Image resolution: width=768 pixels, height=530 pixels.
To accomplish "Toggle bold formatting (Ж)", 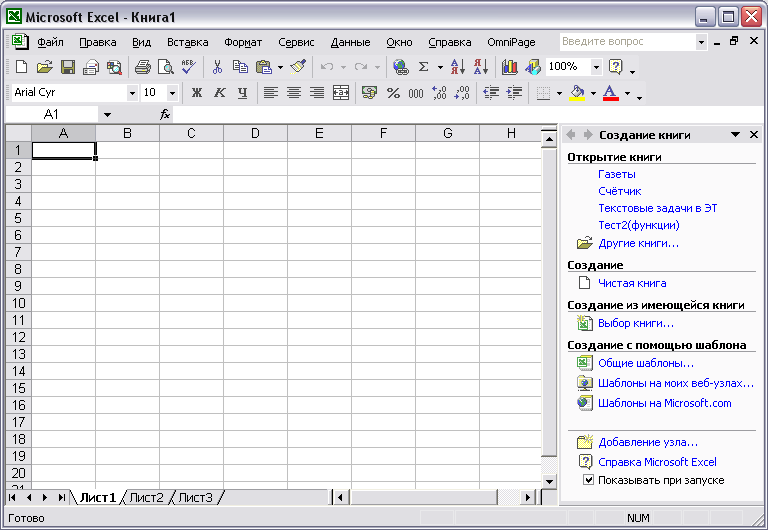I will pyautogui.click(x=196, y=92).
